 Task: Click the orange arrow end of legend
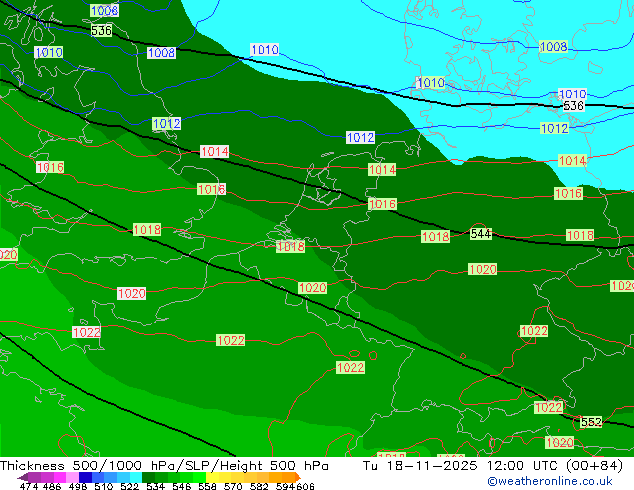point(298,477)
